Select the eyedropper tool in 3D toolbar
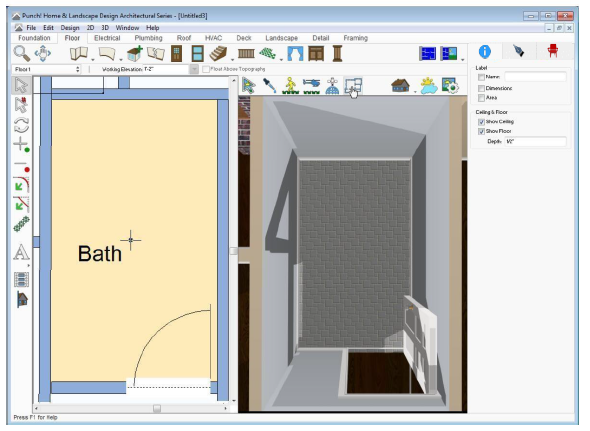Image resolution: width=590 pixels, height=431 pixels. [x=269, y=85]
